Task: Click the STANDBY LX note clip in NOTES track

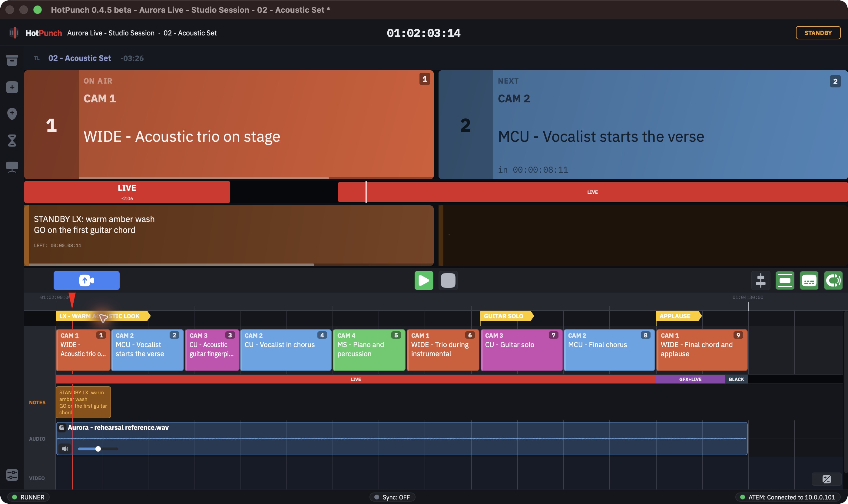Action: pyautogui.click(x=83, y=403)
